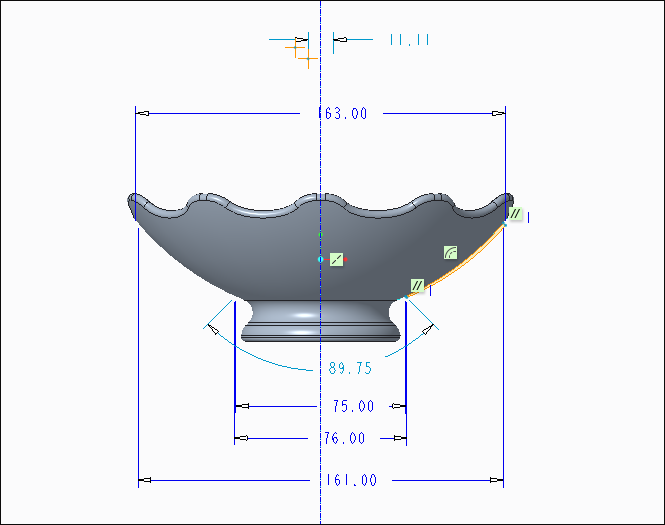Click the upper parallel constraint icon near rim

pyautogui.click(x=515, y=213)
